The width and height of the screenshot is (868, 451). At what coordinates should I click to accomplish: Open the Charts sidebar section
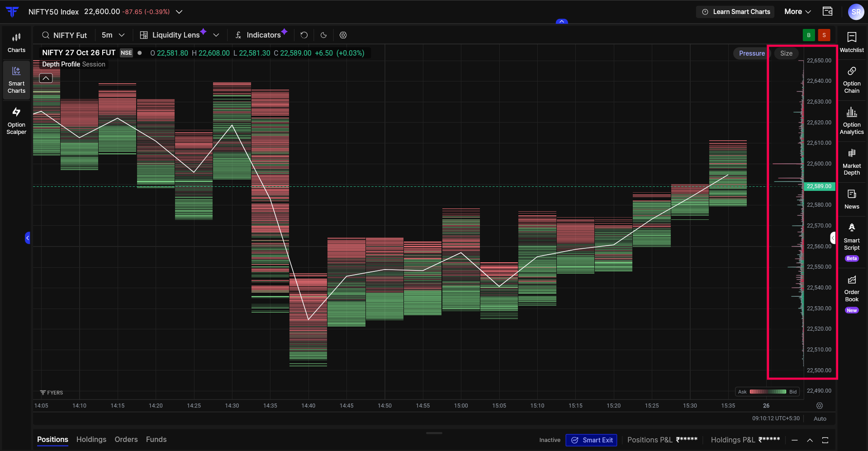pyautogui.click(x=16, y=43)
